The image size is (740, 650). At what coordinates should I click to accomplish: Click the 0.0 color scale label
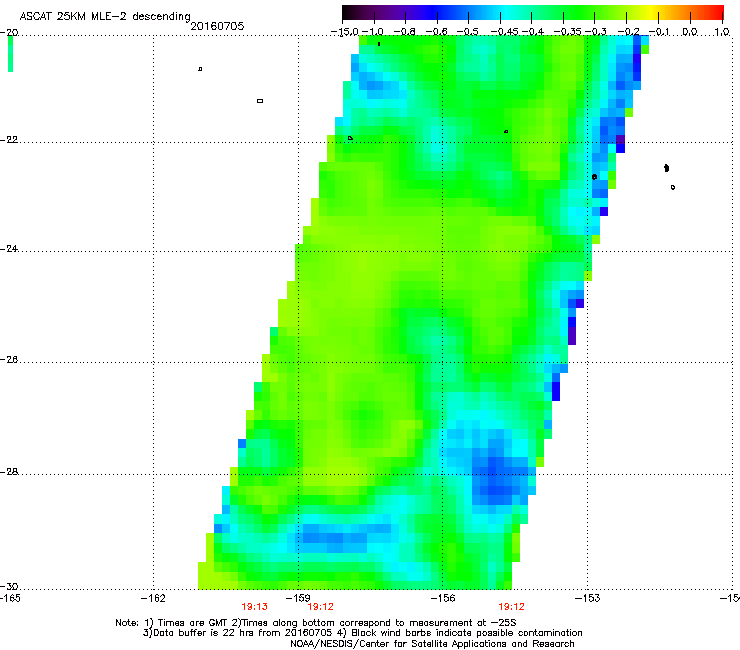pyautogui.click(x=690, y=32)
